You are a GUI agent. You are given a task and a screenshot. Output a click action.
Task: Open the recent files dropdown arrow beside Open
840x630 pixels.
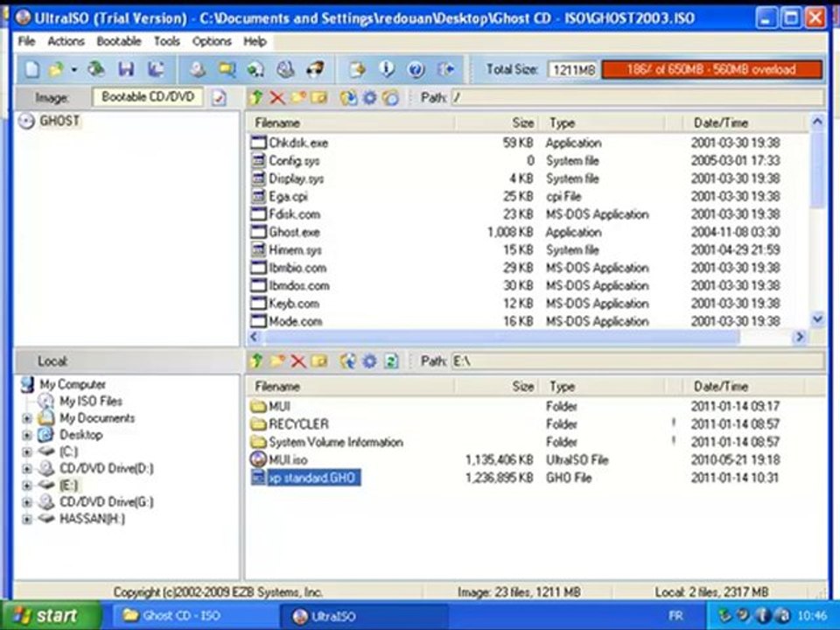[x=73, y=70]
